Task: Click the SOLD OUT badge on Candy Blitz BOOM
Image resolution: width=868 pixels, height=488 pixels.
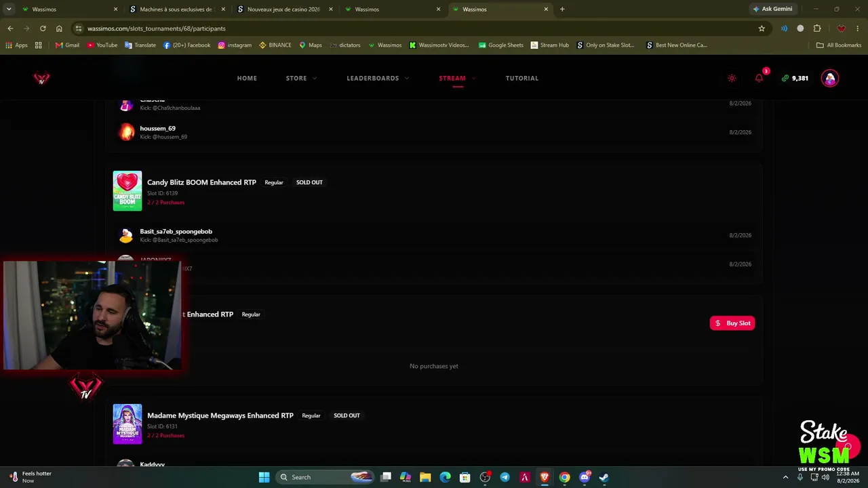Action: point(309,182)
